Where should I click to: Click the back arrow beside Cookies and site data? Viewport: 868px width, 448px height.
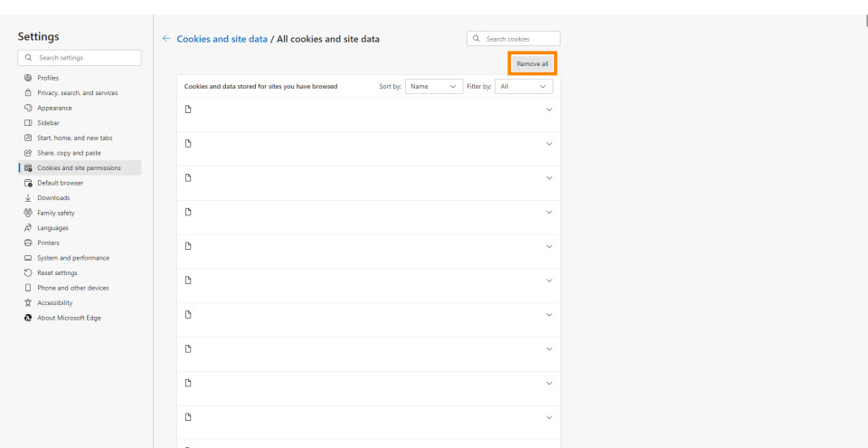tap(166, 39)
